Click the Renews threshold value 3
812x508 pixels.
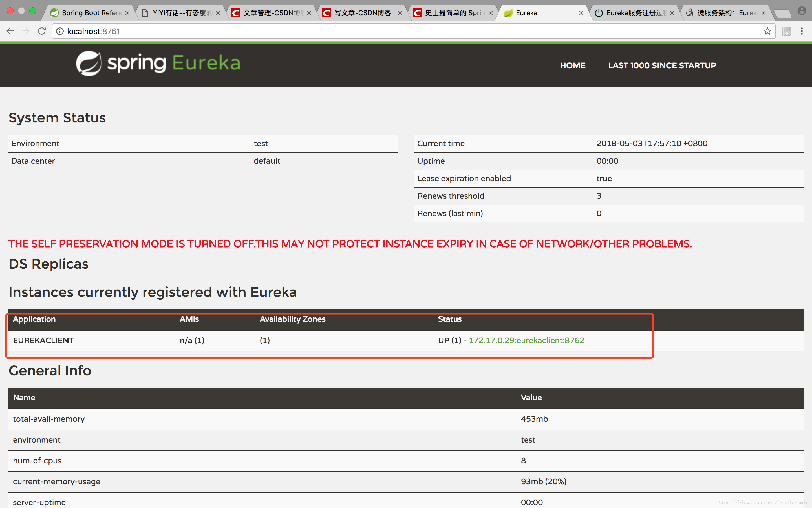pyautogui.click(x=599, y=196)
